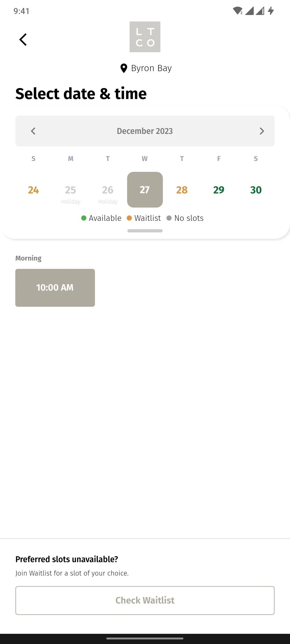Expand the calendar using the drag handle
Viewport: 290px width, 644px height.
tap(145, 231)
